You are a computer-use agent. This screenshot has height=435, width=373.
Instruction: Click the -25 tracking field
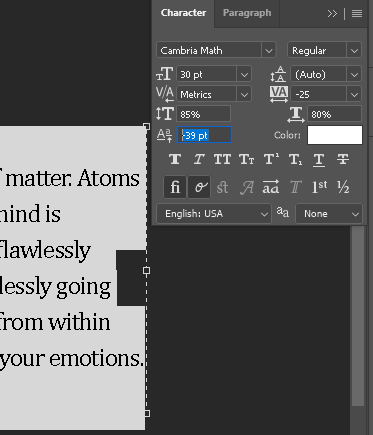tap(318, 94)
